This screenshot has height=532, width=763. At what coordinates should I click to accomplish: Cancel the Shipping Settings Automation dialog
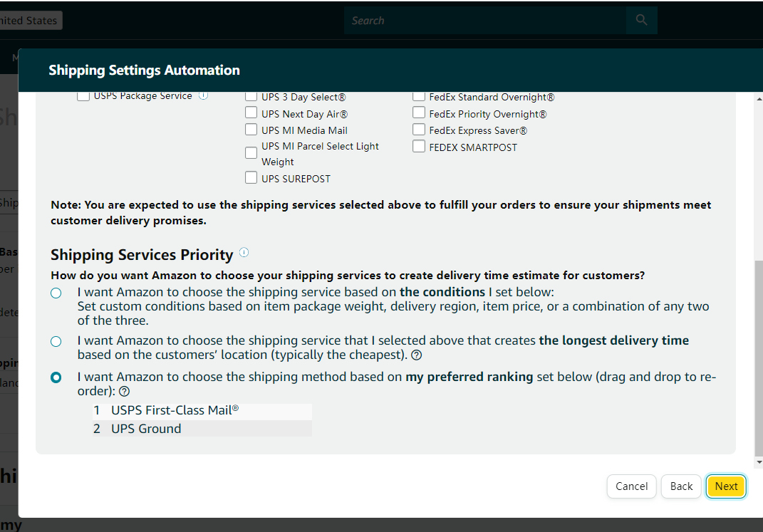pyautogui.click(x=632, y=486)
